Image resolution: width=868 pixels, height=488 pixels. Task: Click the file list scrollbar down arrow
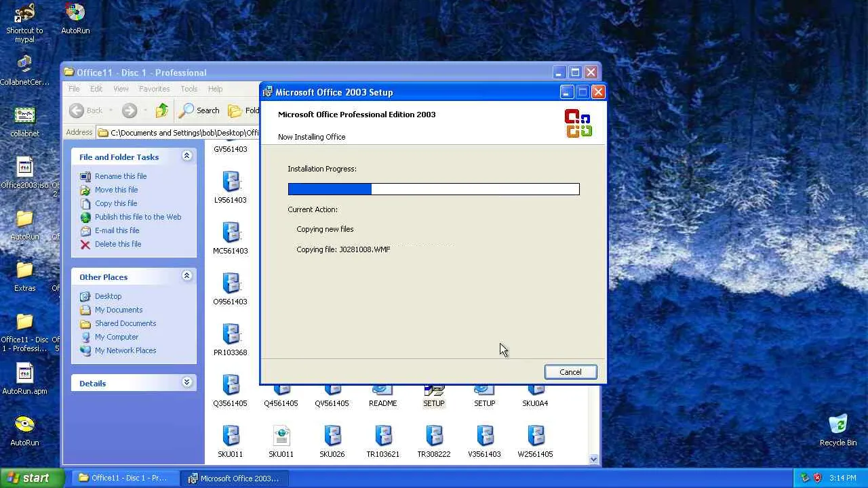pyautogui.click(x=593, y=459)
